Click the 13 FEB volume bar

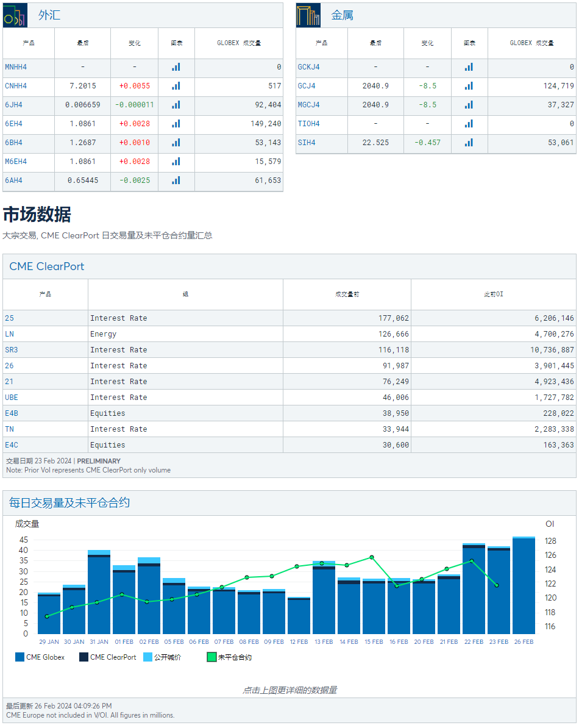click(324, 598)
